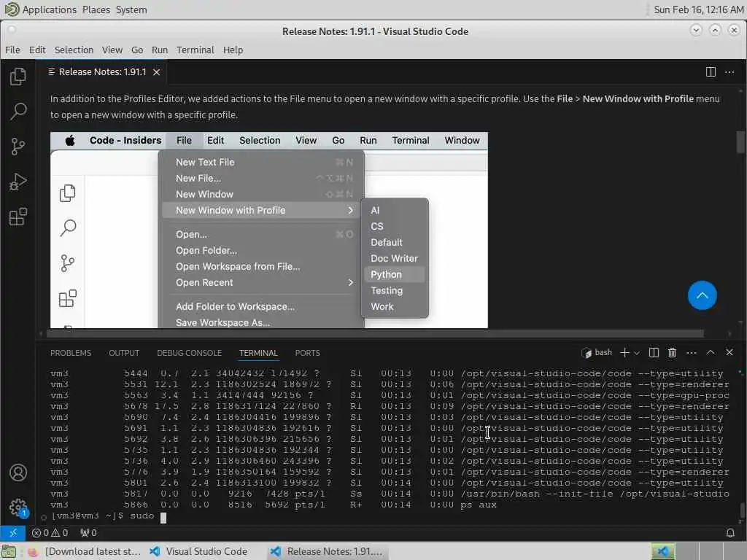Open Places menu in top panel
The image size is (747, 560).
pyautogui.click(x=96, y=9)
